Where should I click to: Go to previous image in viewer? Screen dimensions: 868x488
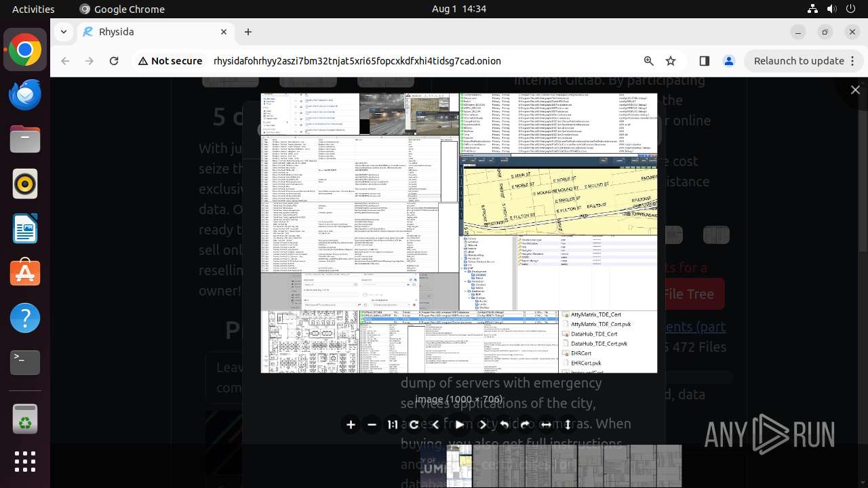[436, 425]
